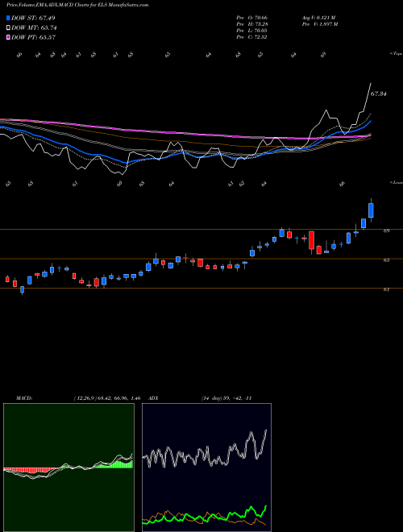This screenshot has width=403, height=532.
Task: Click the 'Pre V: 1.897 M' volume text
Action: pos(319,24)
